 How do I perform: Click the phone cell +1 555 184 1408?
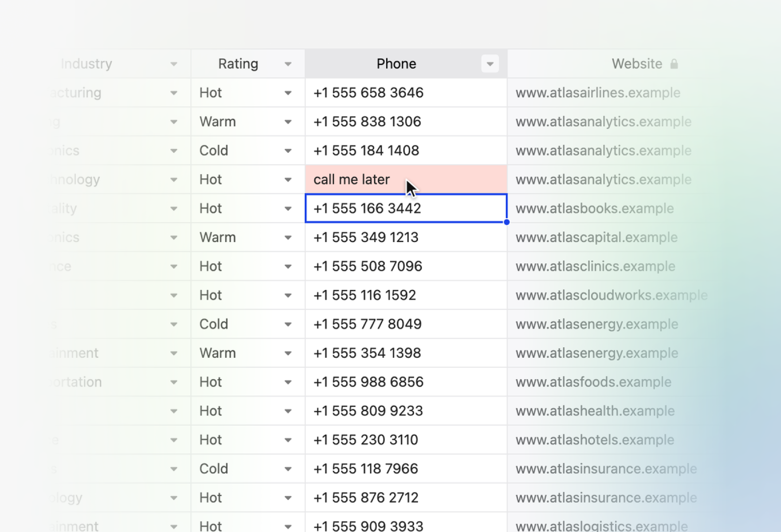pyautogui.click(x=406, y=150)
